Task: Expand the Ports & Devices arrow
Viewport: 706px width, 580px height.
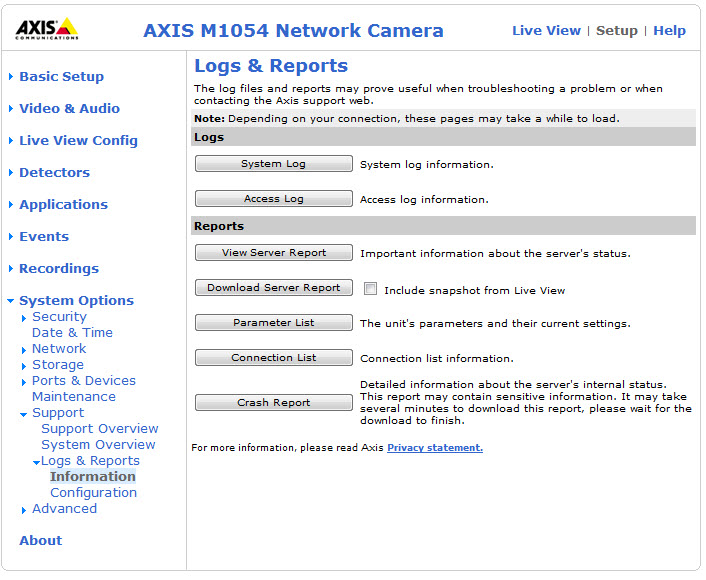Action: [24, 383]
